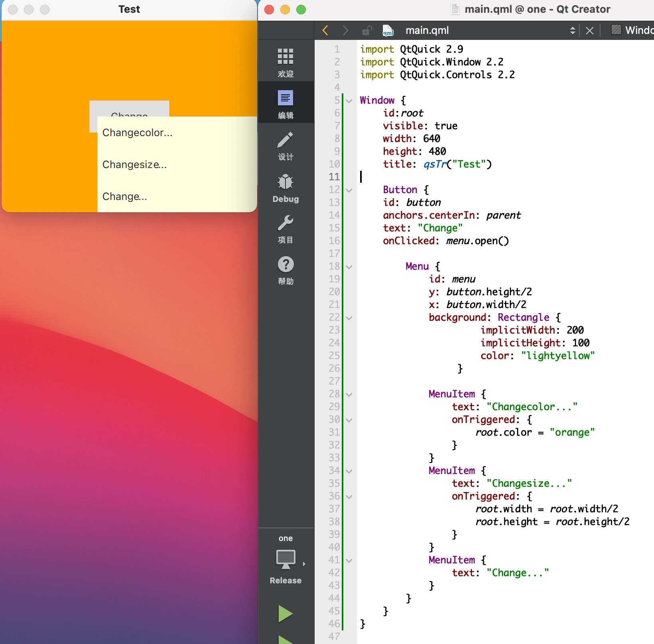
Task: Place cursor on line 11 in the code editor
Action: point(399,177)
